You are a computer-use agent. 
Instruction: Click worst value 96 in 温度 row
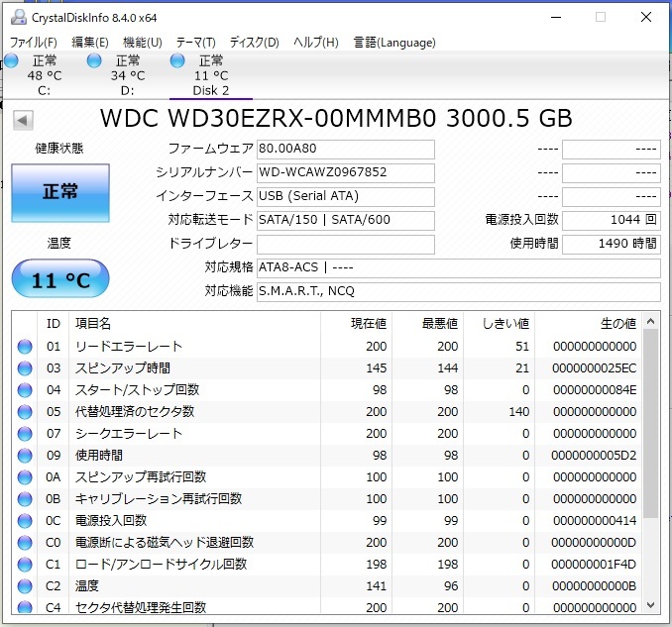(x=451, y=586)
